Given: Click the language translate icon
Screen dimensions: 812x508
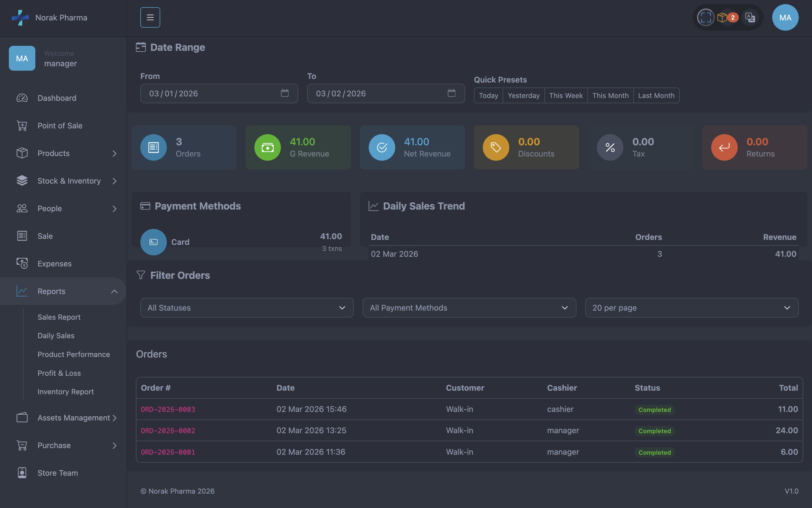Looking at the screenshot, I should (x=750, y=17).
